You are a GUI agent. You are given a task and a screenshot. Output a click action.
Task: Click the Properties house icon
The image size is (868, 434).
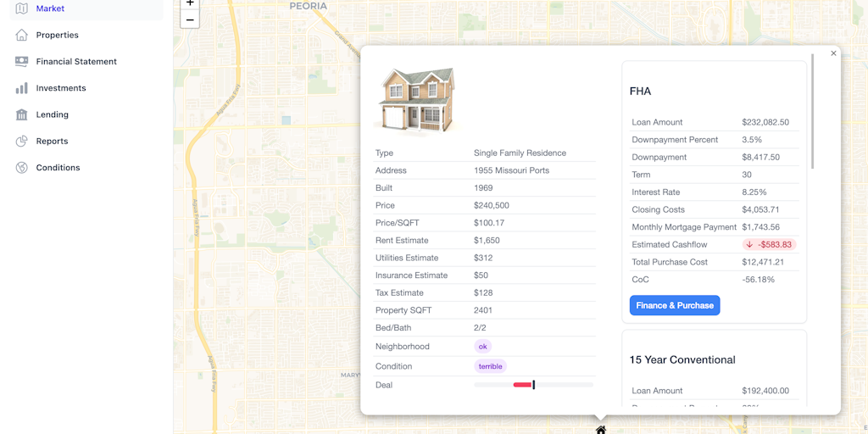click(21, 35)
